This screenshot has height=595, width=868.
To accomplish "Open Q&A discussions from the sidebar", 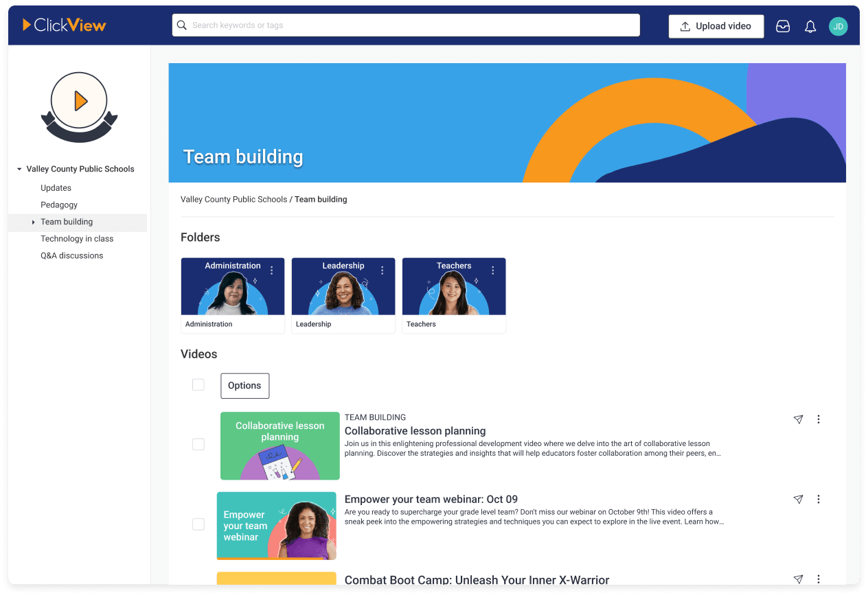I will point(71,255).
